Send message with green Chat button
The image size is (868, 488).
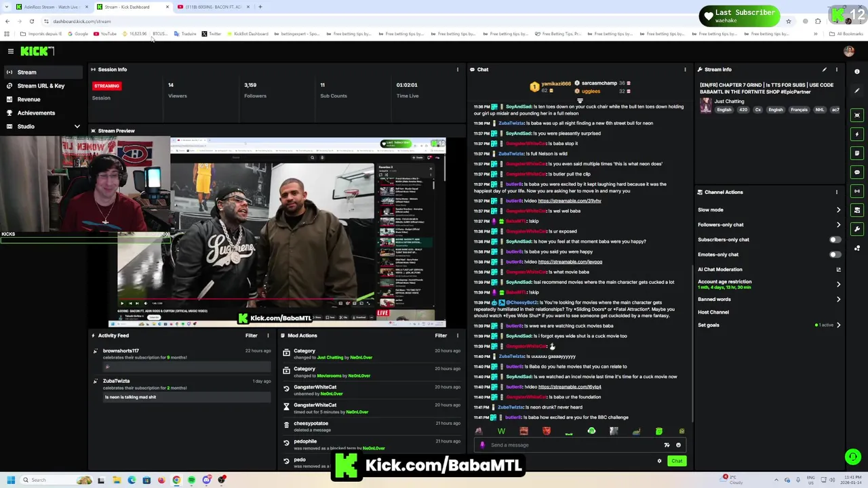[677, 461]
